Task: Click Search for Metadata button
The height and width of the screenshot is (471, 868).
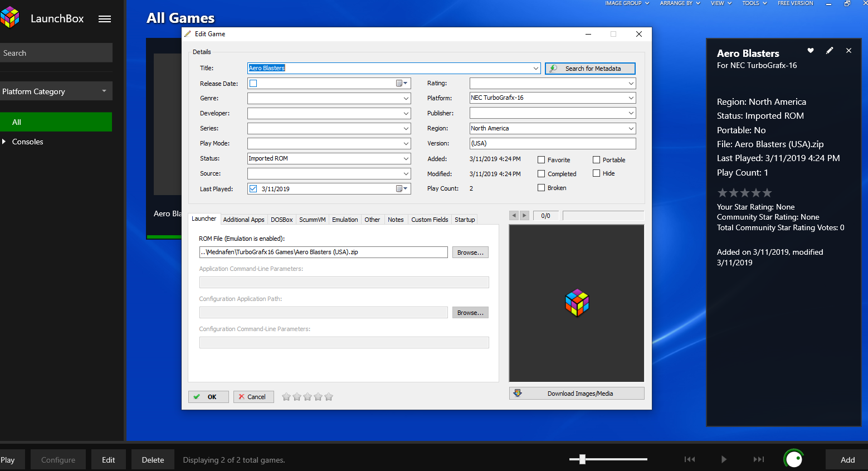Action: (590, 69)
